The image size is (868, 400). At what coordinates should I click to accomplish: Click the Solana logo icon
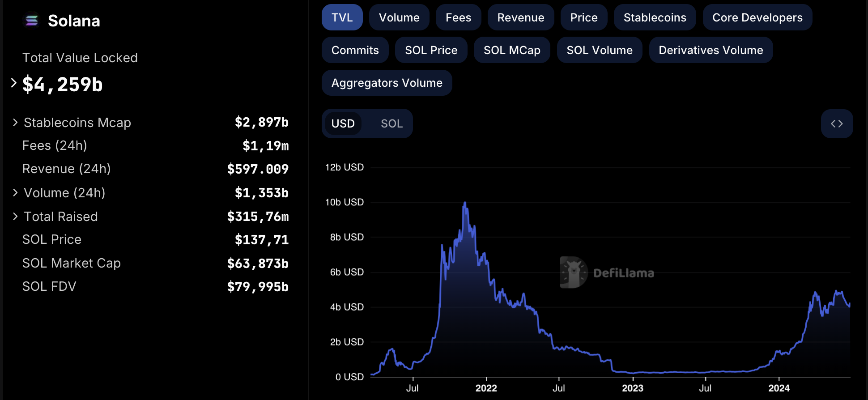pos(31,21)
